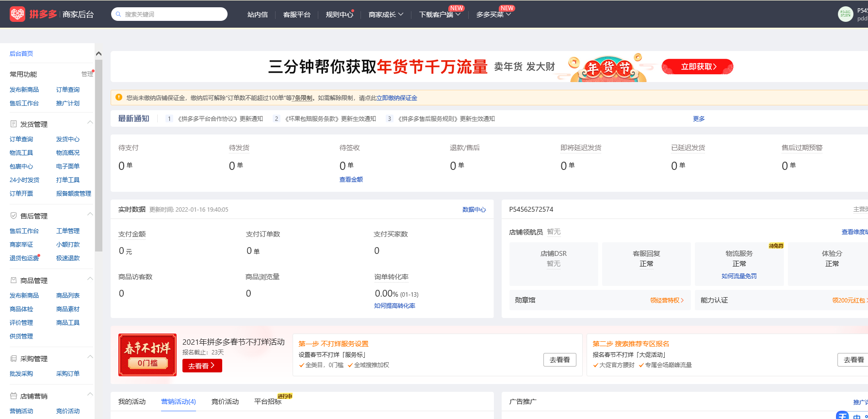Open the 下载客户端 dropdown menu
The image size is (868, 419).
440,15
